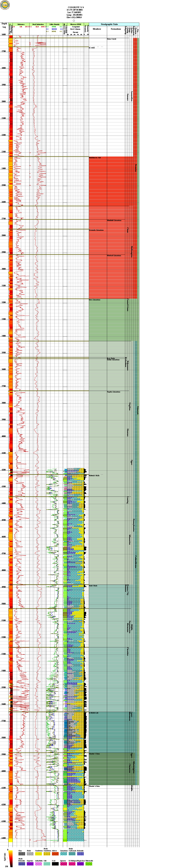This screenshot has height=868, width=181.
Task: Select the Shaly Dolomite legend pattern
Action: pos(22,864)
